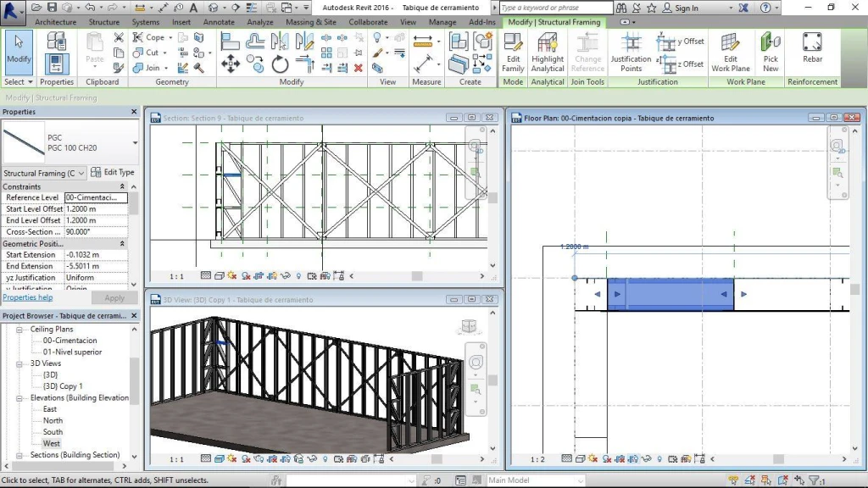This screenshot has height=488, width=868.
Task: Click the Edit Work Plane icon
Action: 730,53
